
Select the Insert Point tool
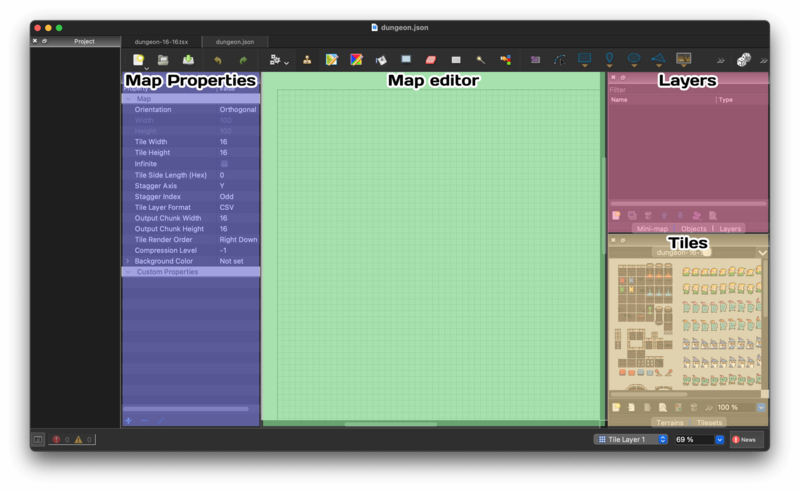click(x=609, y=59)
